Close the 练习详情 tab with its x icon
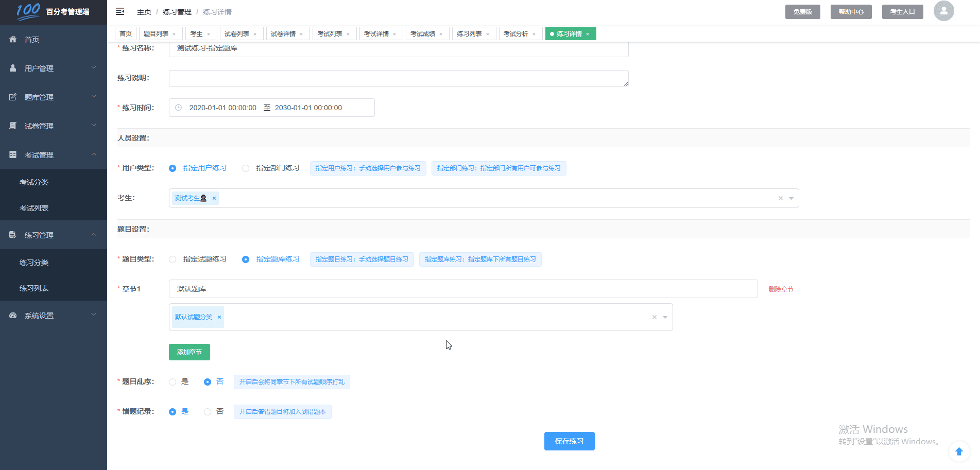Image resolution: width=980 pixels, height=470 pixels. click(x=588, y=34)
